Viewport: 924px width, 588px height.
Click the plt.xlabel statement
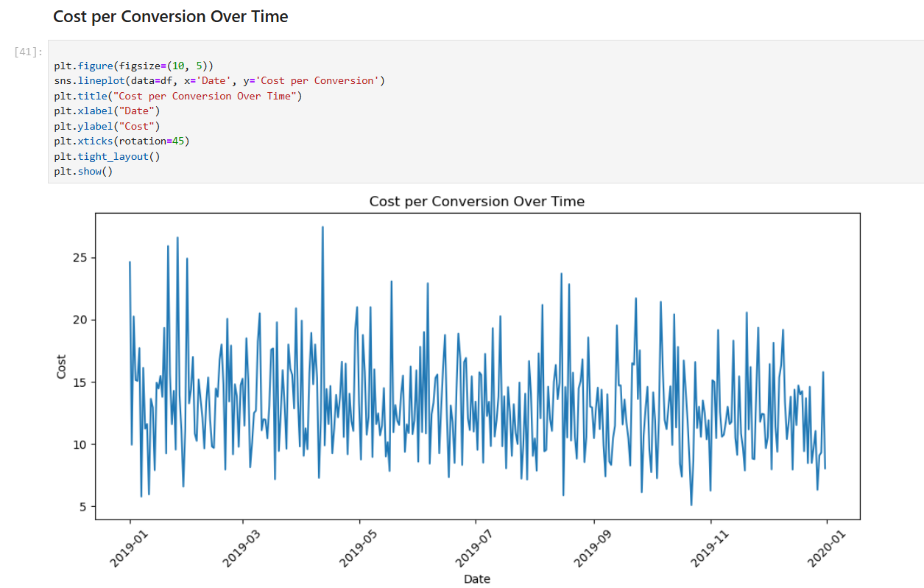click(105, 111)
